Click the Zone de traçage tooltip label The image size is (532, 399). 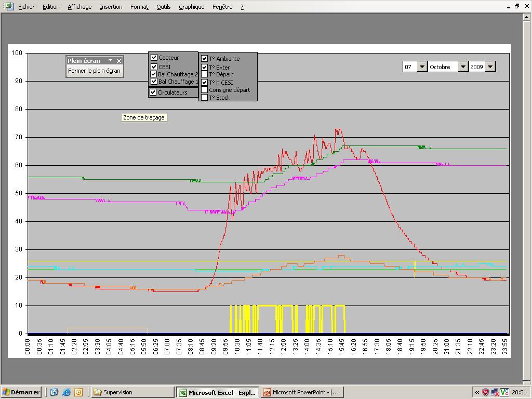coord(144,117)
